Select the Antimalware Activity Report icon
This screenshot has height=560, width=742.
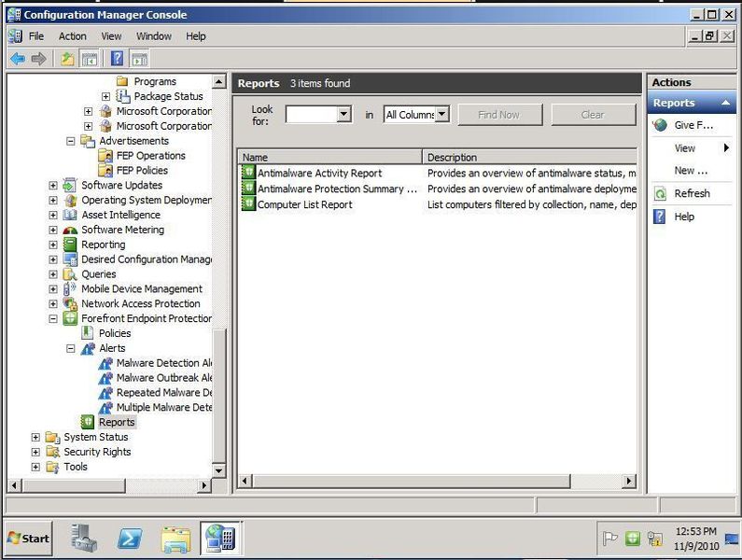pyautogui.click(x=248, y=173)
